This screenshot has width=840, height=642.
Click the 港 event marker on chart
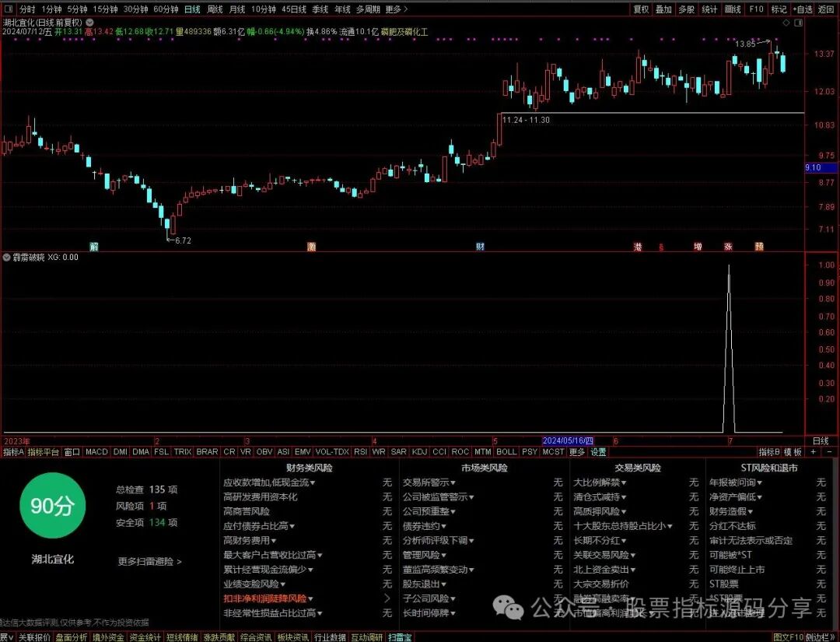(638, 247)
